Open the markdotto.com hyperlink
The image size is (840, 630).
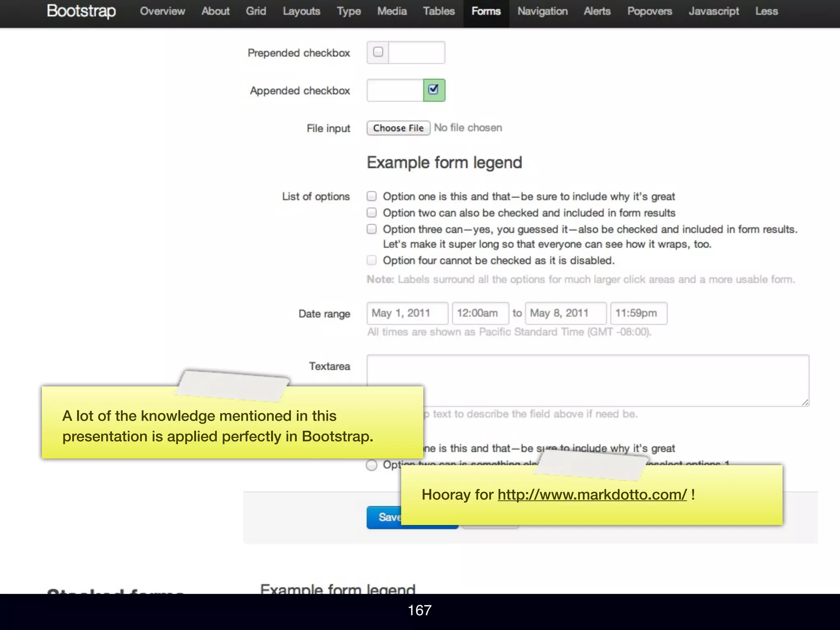[x=592, y=495]
